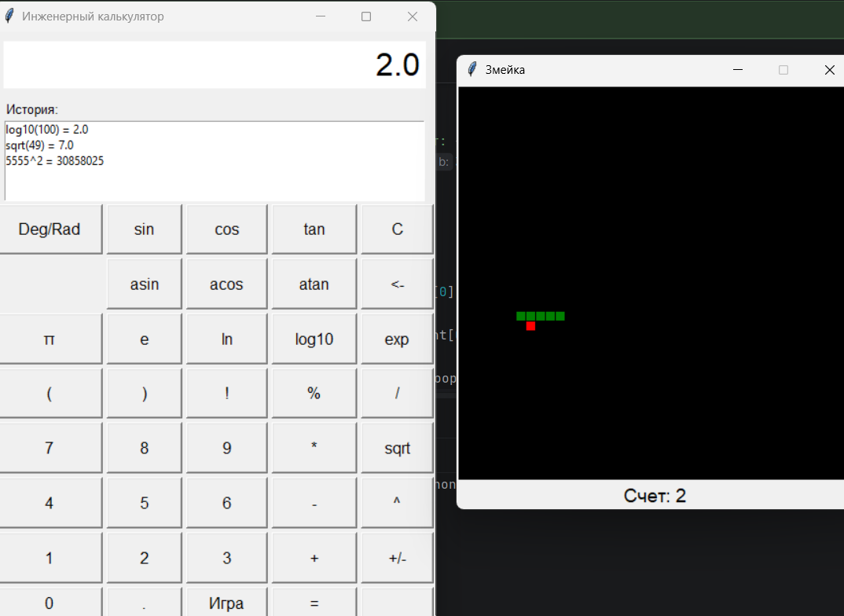Click the atan function button

[x=314, y=284]
